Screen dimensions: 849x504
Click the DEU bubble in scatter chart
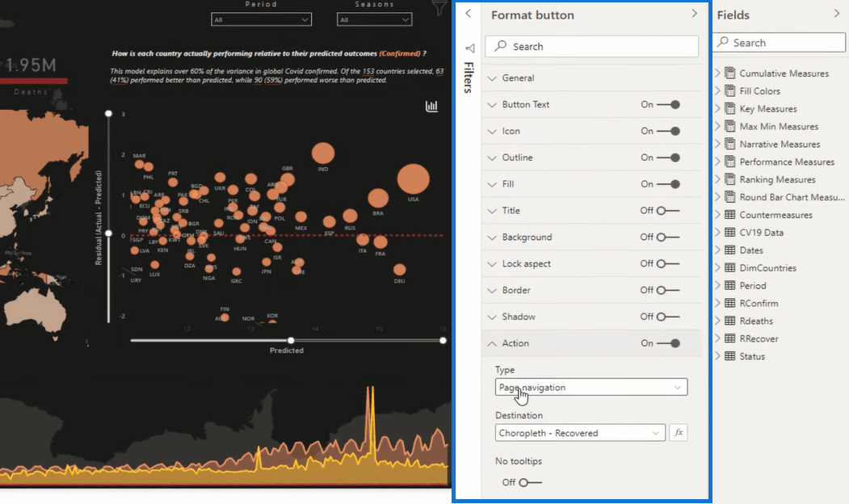[400, 270]
